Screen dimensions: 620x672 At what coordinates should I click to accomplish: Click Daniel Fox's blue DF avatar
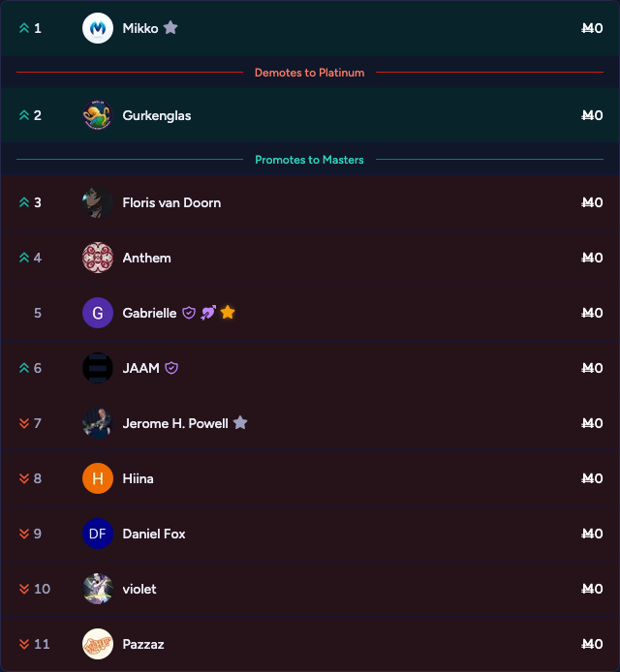[x=98, y=534]
